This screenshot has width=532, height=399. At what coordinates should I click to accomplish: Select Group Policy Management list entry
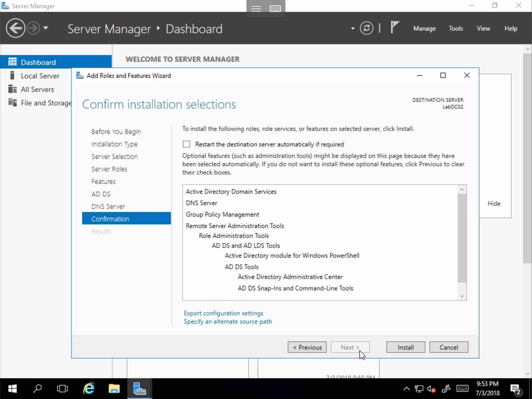222,215
